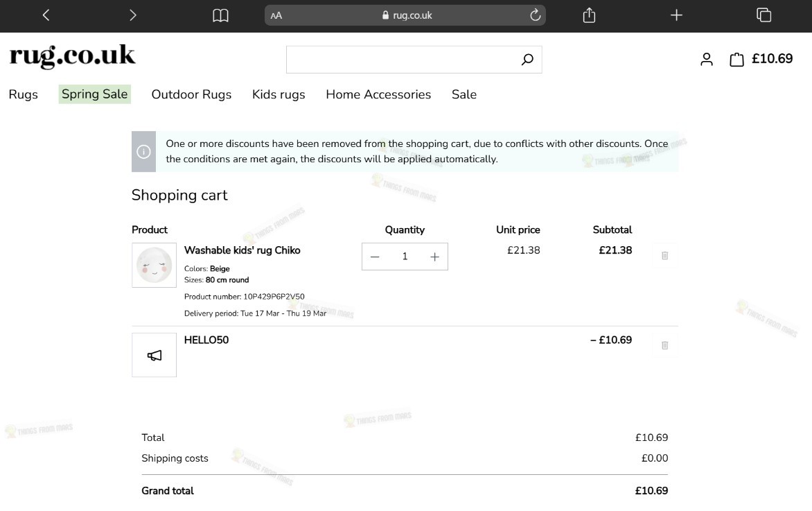
Task: Click the – £10.69 discount amount
Action: pos(611,340)
